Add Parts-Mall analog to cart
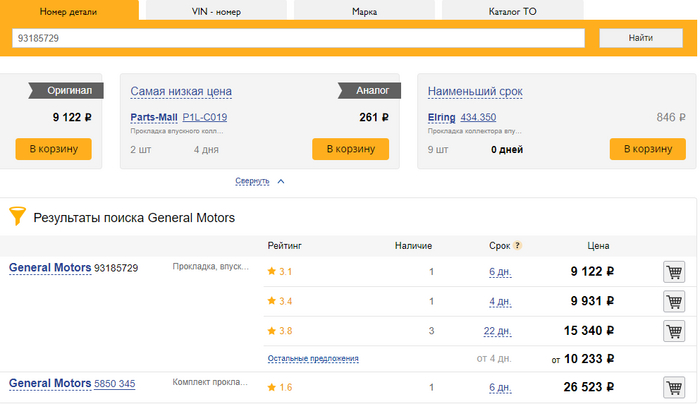 350,149
